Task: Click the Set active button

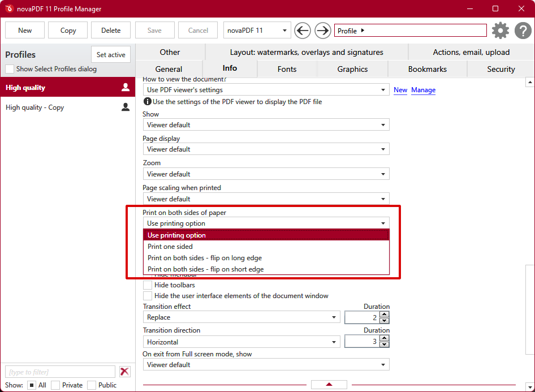Action: coord(111,55)
